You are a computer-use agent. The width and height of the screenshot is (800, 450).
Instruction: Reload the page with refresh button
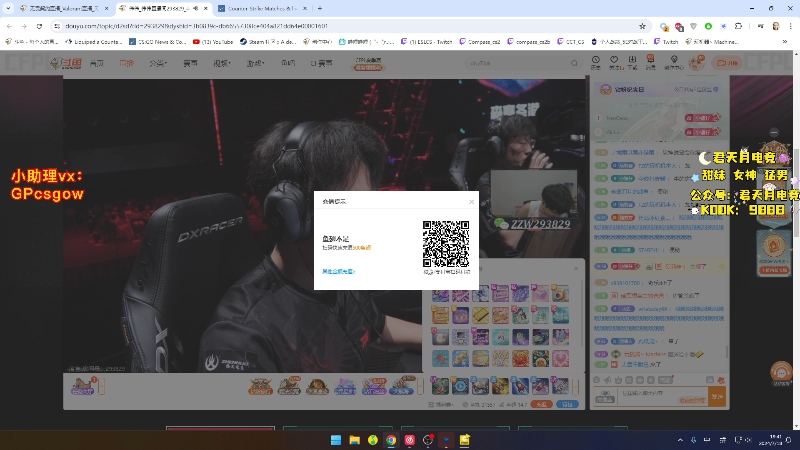coord(39,26)
